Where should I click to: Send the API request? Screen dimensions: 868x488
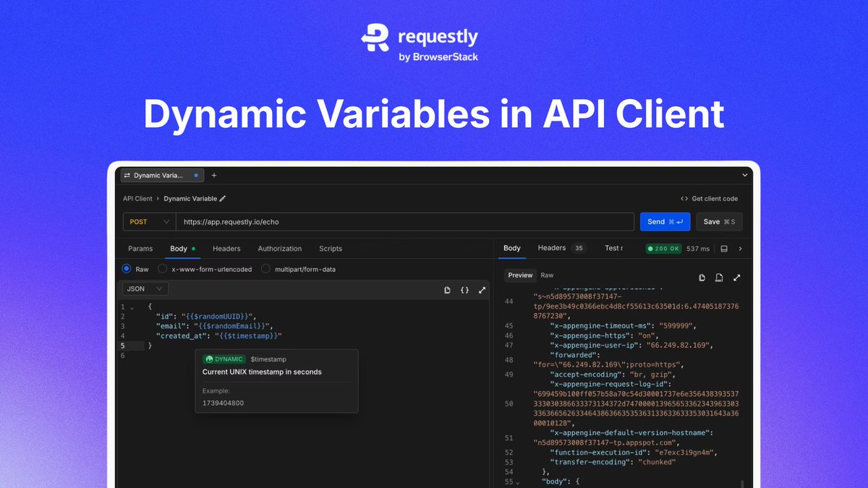point(665,222)
